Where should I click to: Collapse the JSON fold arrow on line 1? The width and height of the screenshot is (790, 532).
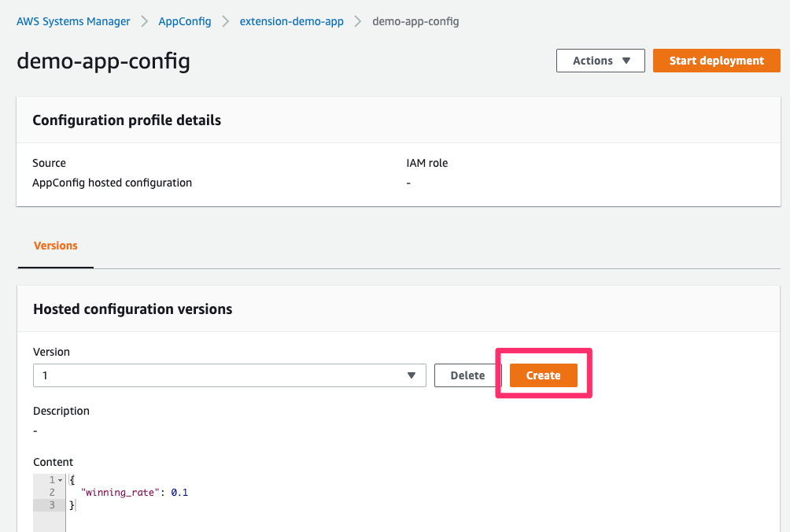[61, 480]
